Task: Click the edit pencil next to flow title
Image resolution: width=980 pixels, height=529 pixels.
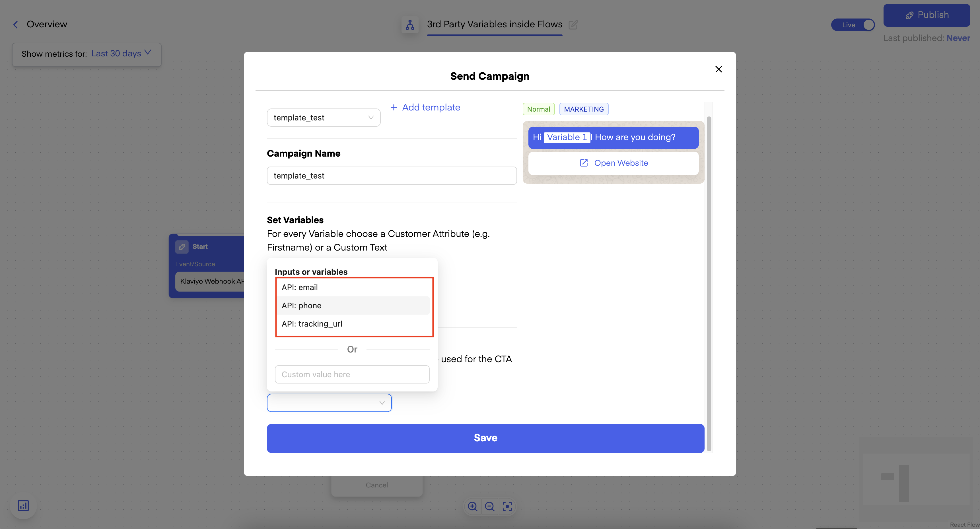Action: coord(573,25)
